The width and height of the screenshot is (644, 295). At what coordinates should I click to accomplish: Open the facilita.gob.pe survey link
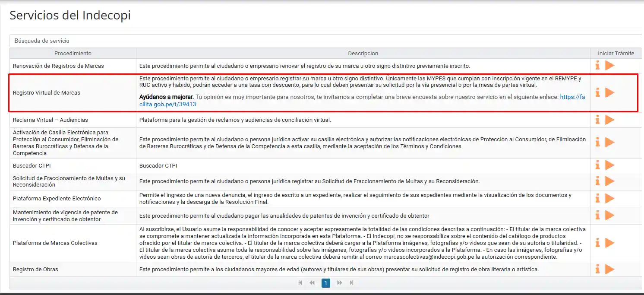(x=362, y=101)
